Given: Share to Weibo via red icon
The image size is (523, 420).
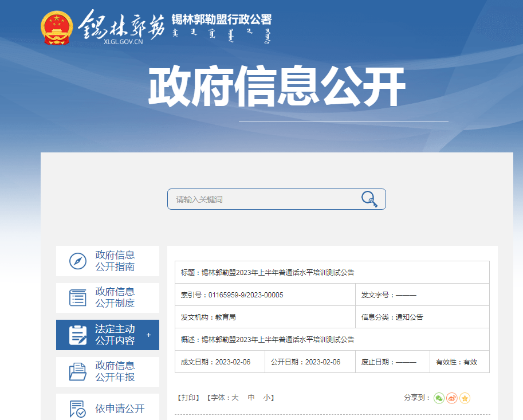Looking at the screenshot, I should click(452, 398).
